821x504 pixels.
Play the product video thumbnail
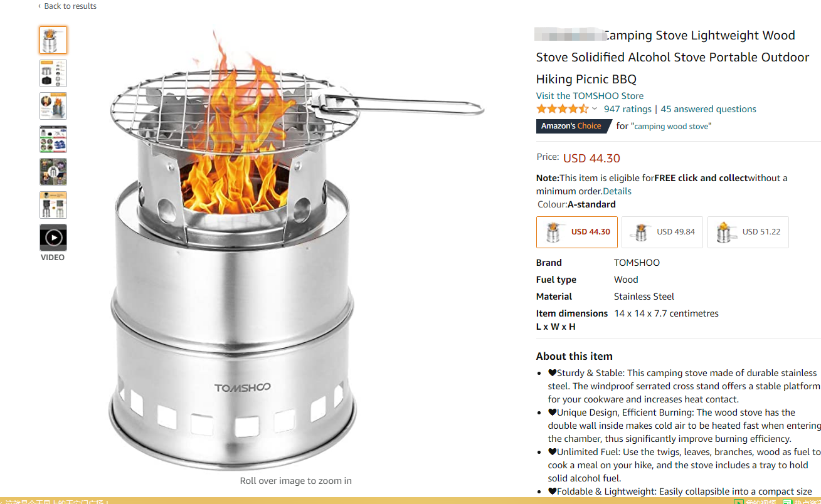53,238
